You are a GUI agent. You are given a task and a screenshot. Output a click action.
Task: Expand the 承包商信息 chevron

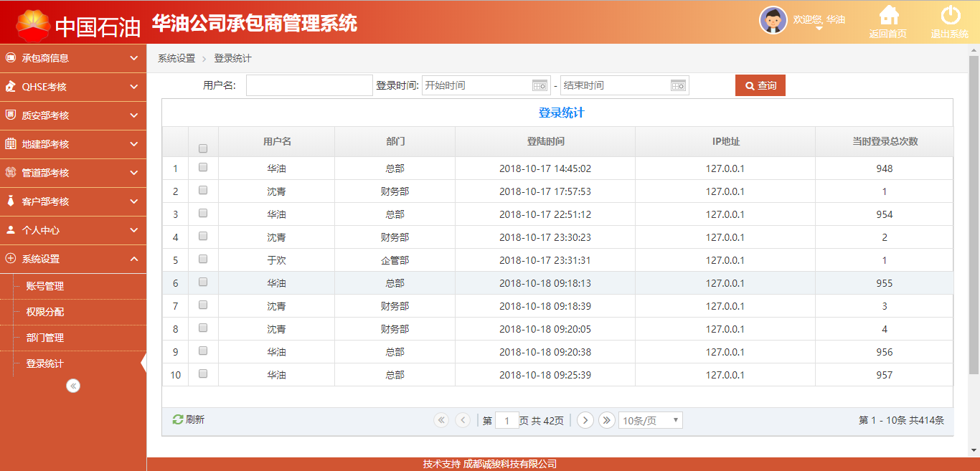[134, 58]
